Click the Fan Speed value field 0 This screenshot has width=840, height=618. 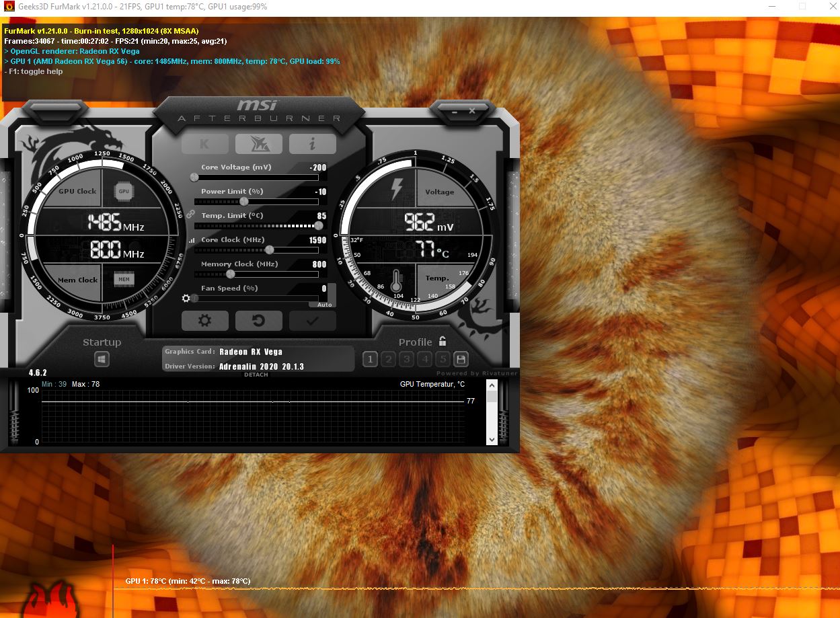click(x=324, y=288)
